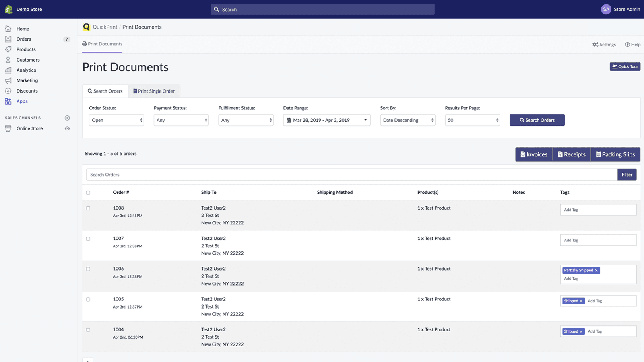Toggle Online Store visibility with the eye icon
The width and height of the screenshot is (644, 362).
click(x=67, y=128)
